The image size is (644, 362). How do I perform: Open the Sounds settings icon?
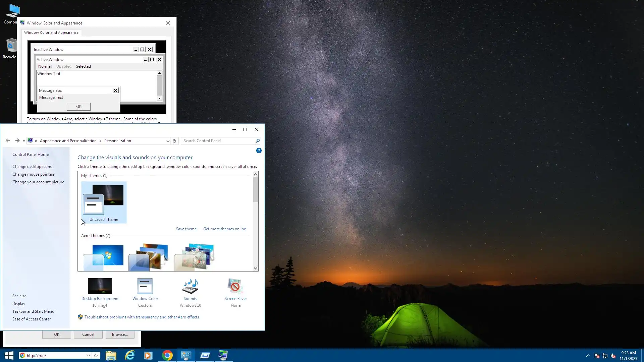pos(190,286)
